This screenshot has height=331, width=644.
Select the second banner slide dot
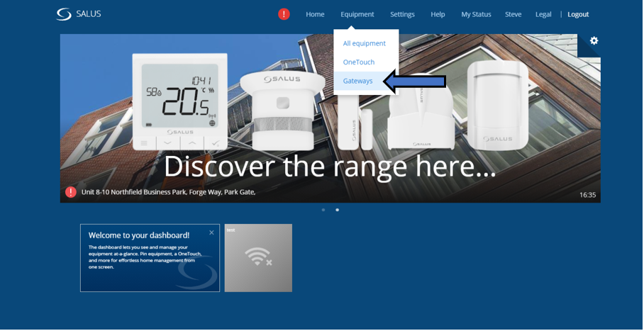pos(337,210)
